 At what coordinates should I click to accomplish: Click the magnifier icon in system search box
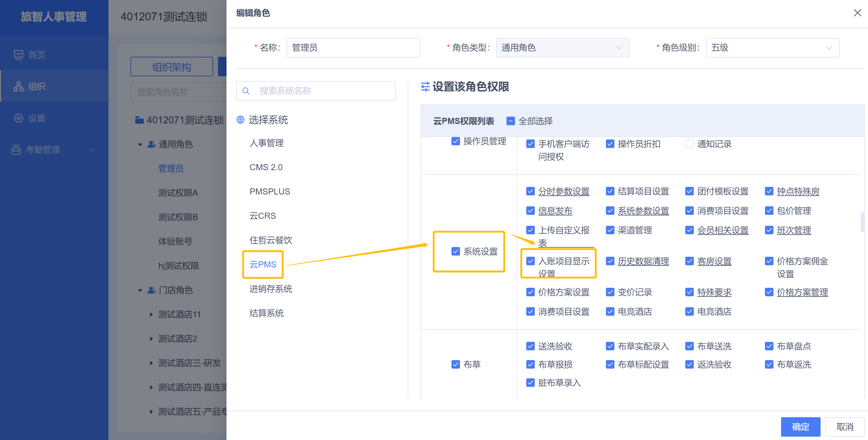pos(246,91)
